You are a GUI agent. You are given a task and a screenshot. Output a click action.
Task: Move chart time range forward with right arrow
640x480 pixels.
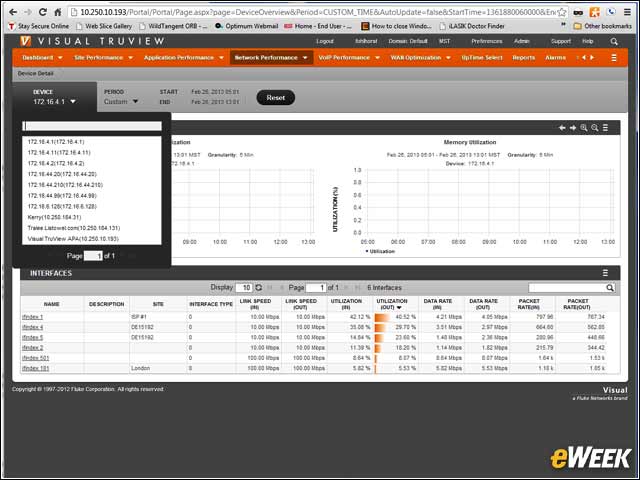[573, 128]
